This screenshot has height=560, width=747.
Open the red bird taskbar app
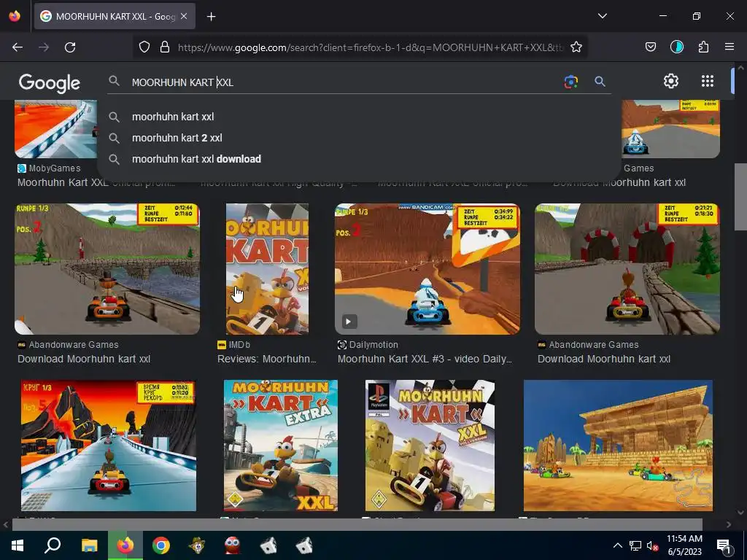(233, 545)
